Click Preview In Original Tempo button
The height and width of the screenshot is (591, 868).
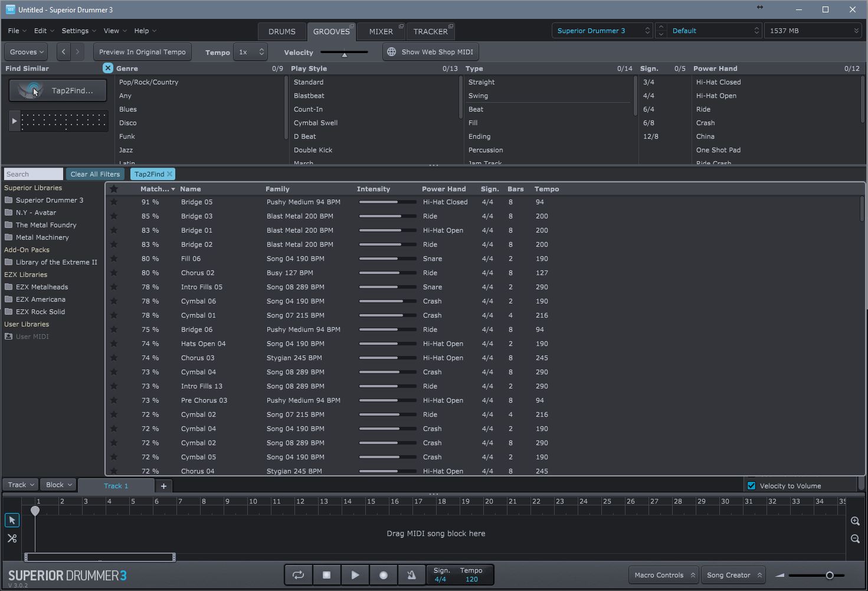(142, 52)
